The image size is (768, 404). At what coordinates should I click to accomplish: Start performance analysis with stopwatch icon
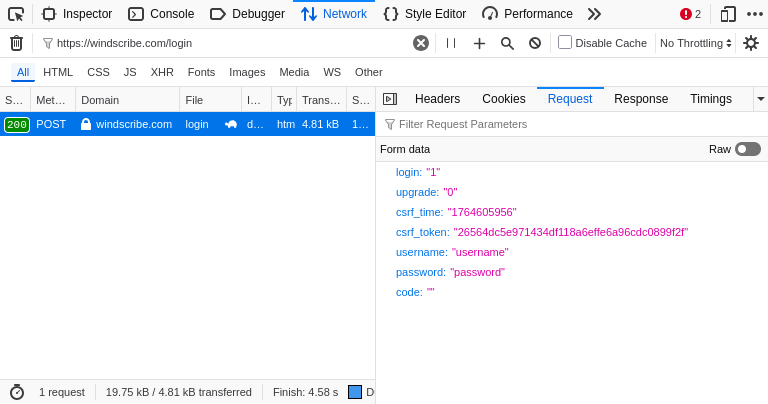click(x=16, y=392)
